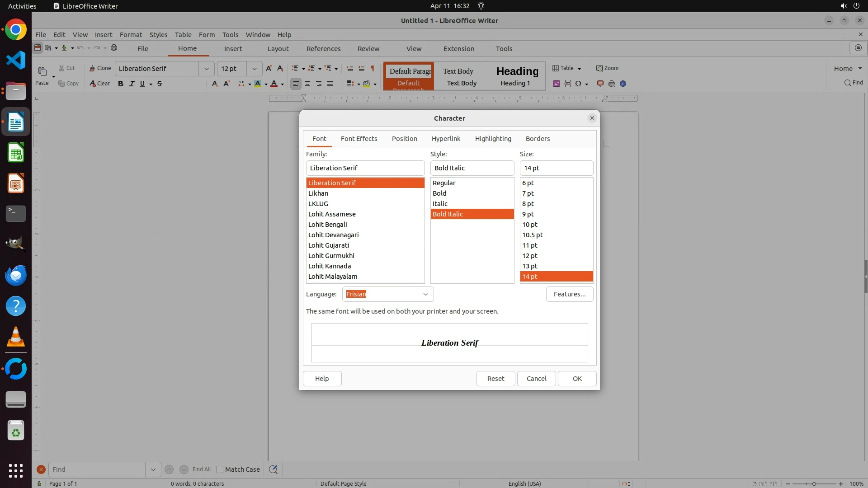This screenshot has width=868, height=488.
Task: Click the Insert special character omega icon
Action: coord(578,84)
